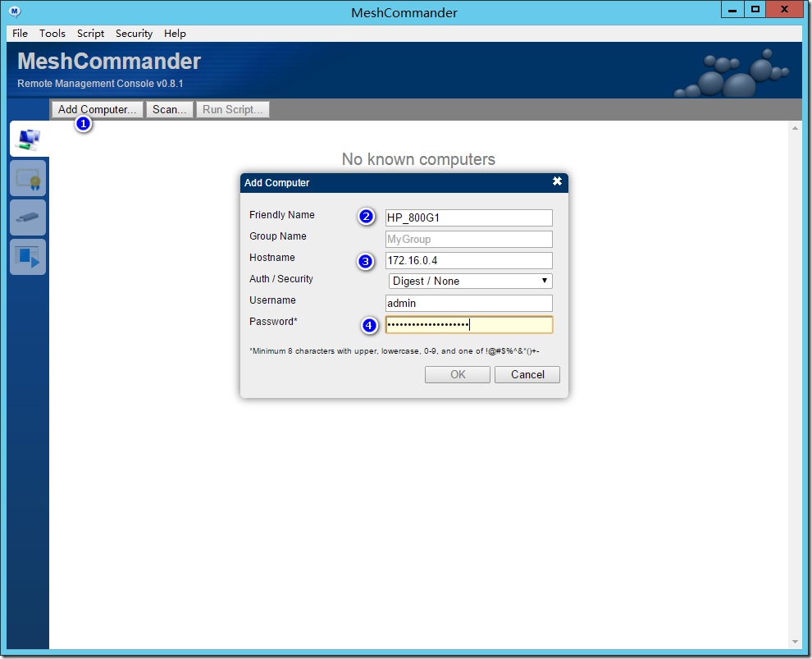Close the Add Computer dialog via its X
812x659 pixels.
coord(557,182)
